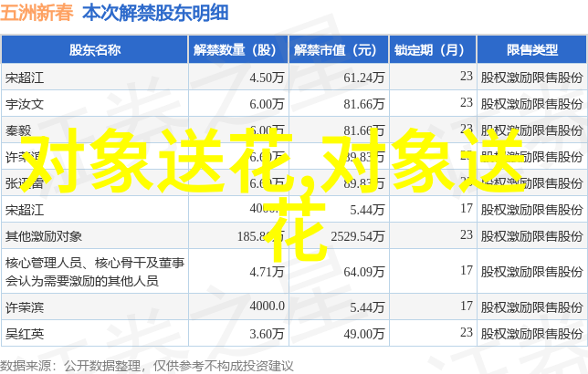Click 股权激励限售股份 in the 宇汝文 row
This screenshot has height=374, width=588.
pos(532,104)
